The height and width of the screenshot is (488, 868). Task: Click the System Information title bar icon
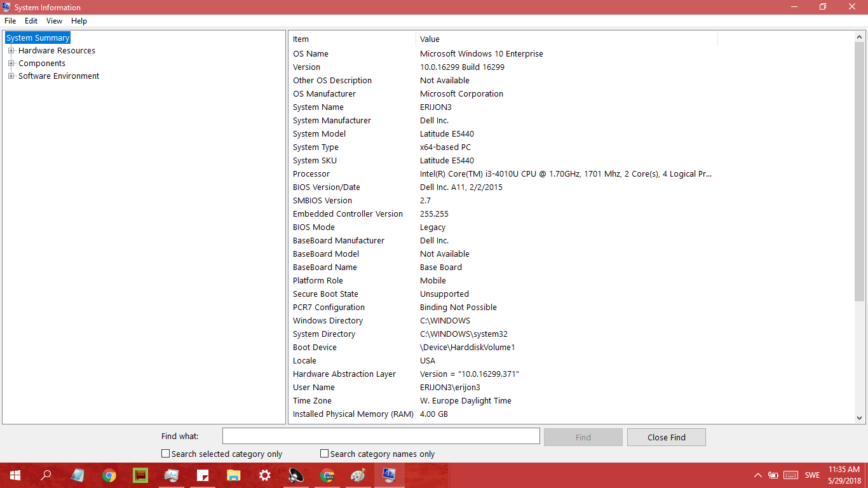pyautogui.click(x=7, y=7)
